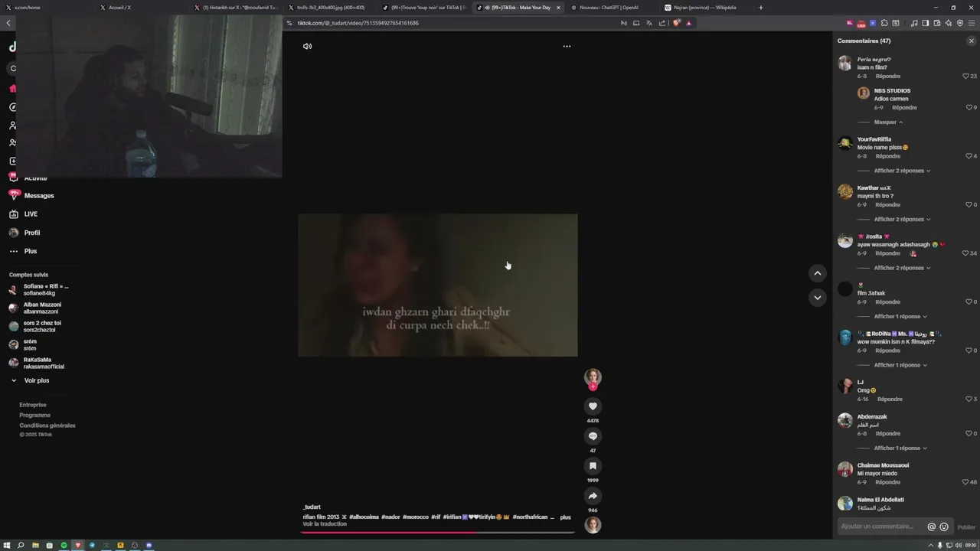The width and height of the screenshot is (980, 551).
Task: Open Plus menu in TikTok sidebar
Action: [30, 251]
